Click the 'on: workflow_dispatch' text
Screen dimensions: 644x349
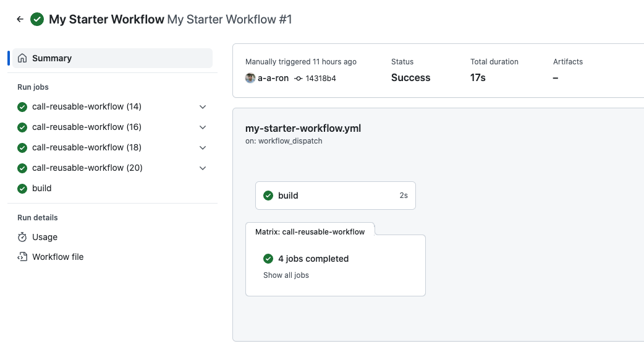point(284,141)
